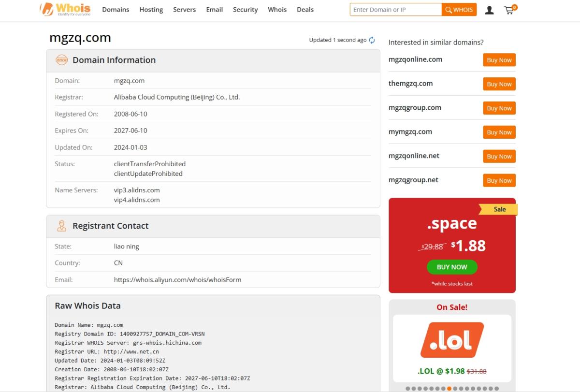Open the user account icon
Image resolution: width=580 pixels, height=392 pixels.
point(489,10)
